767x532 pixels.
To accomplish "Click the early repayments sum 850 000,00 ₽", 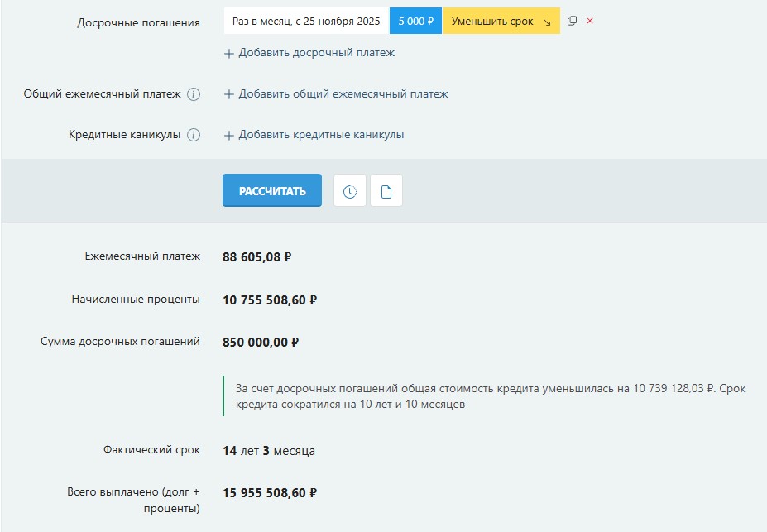I will coord(261,342).
